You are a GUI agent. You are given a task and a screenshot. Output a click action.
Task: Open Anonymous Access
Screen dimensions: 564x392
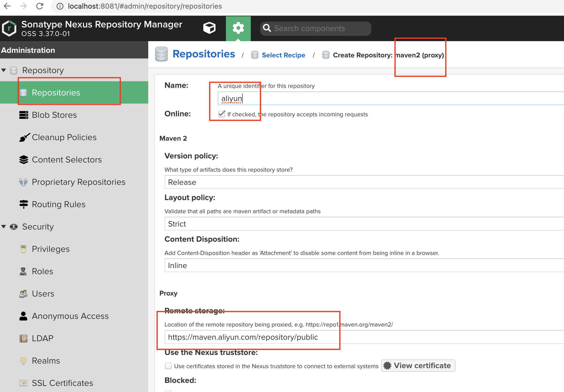(x=70, y=316)
